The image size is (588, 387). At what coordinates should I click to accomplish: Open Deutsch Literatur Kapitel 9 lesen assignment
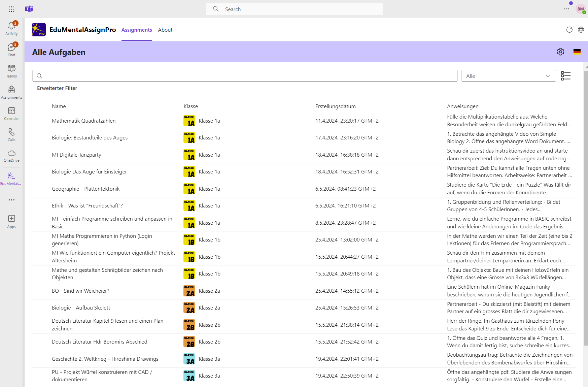click(108, 325)
